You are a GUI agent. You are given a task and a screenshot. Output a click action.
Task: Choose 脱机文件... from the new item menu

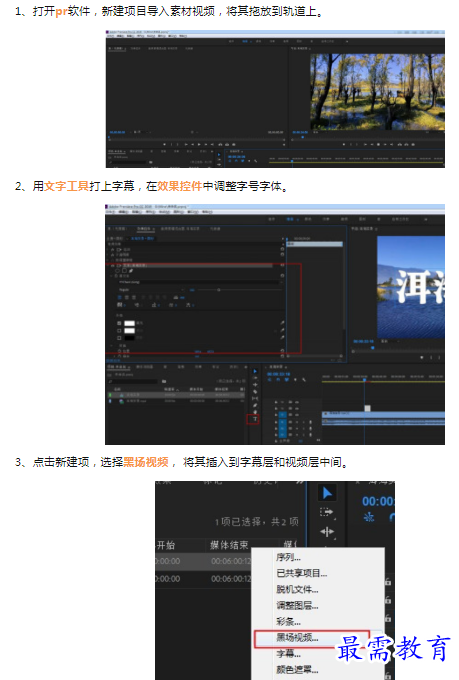point(297,589)
